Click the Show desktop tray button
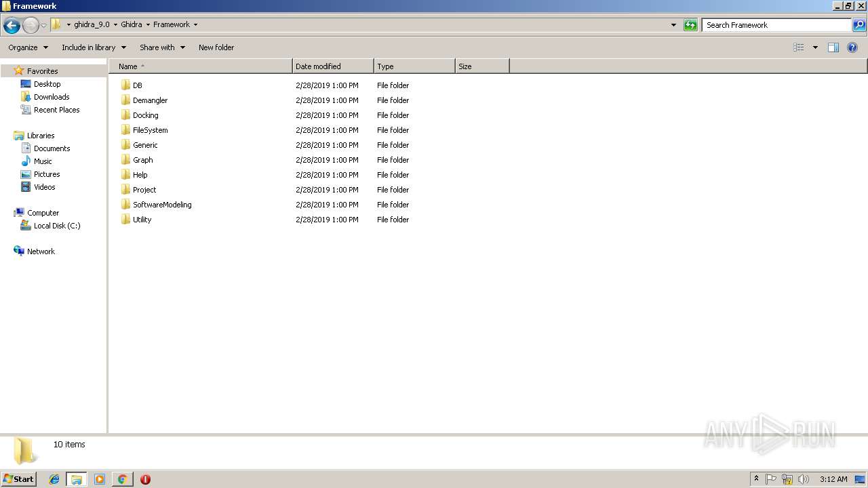Screen dimensions: 868x488 pos(860,479)
